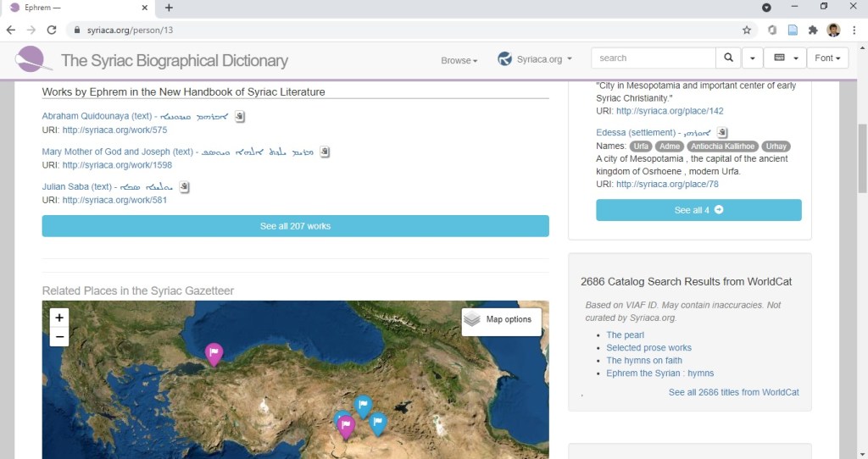Click copy icon beside Julian Saba
Screen dimensions: 868x459
(x=185, y=186)
